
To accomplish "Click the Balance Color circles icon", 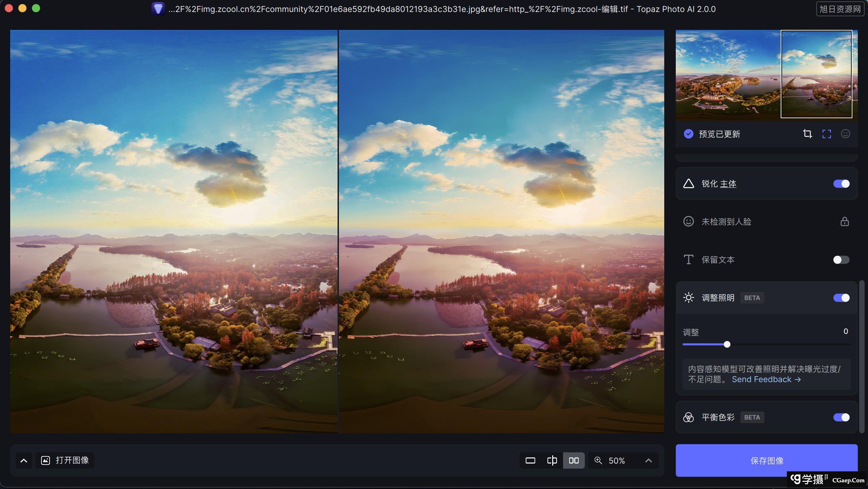I will click(688, 417).
